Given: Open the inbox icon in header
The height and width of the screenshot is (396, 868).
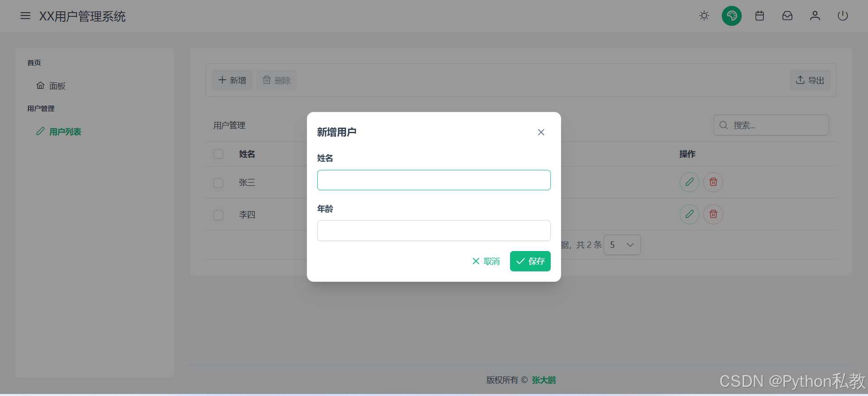Looking at the screenshot, I should (x=787, y=16).
